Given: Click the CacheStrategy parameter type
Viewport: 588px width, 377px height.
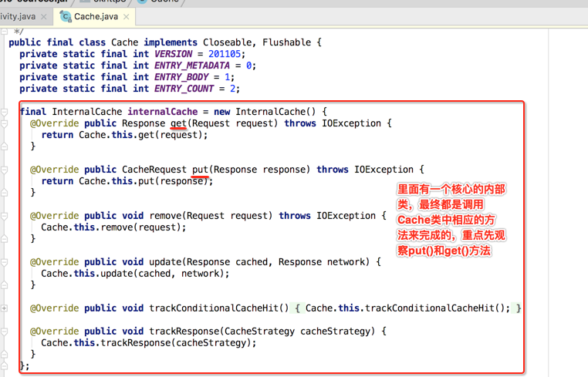Looking at the screenshot, I should click(259, 332).
